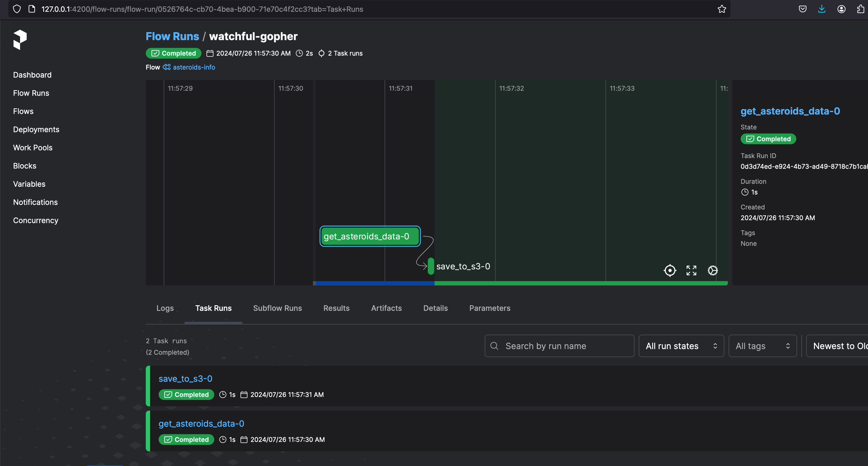Switch to Subflow Runs tab
The width and height of the screenshot is (868, 466).
pyautogui.click(x=277, y=308)
